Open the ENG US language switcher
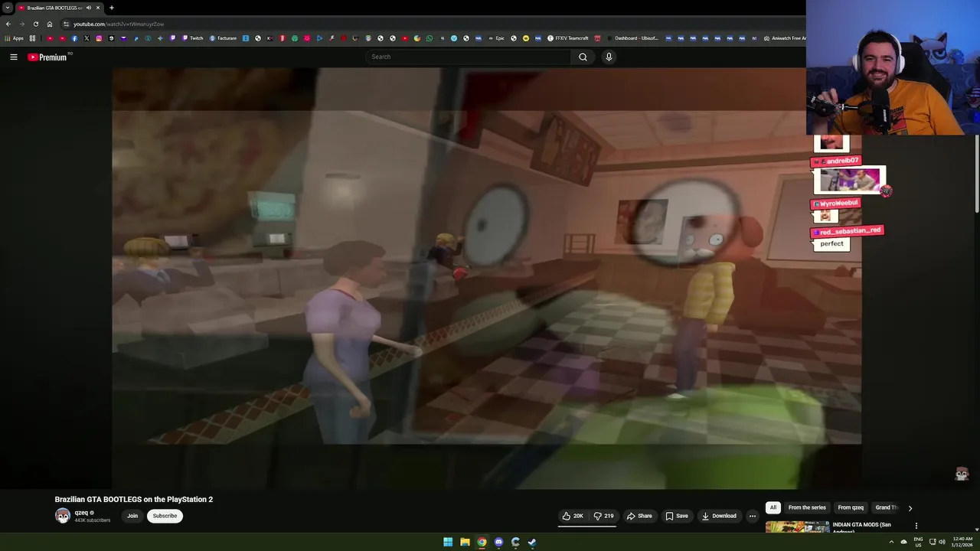The height and width of the screenshot is (551, 980). (918, 542)
